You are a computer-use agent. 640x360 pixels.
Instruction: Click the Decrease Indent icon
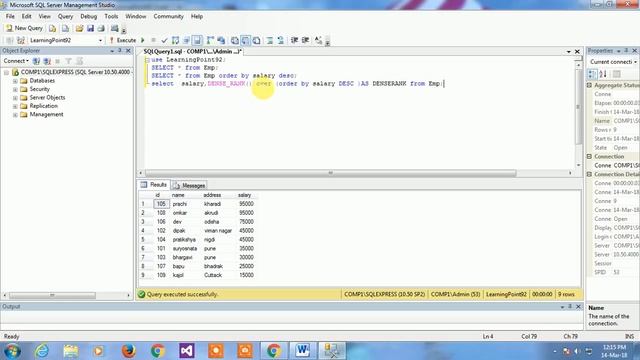pyautogui.click(x=294, y=40)
